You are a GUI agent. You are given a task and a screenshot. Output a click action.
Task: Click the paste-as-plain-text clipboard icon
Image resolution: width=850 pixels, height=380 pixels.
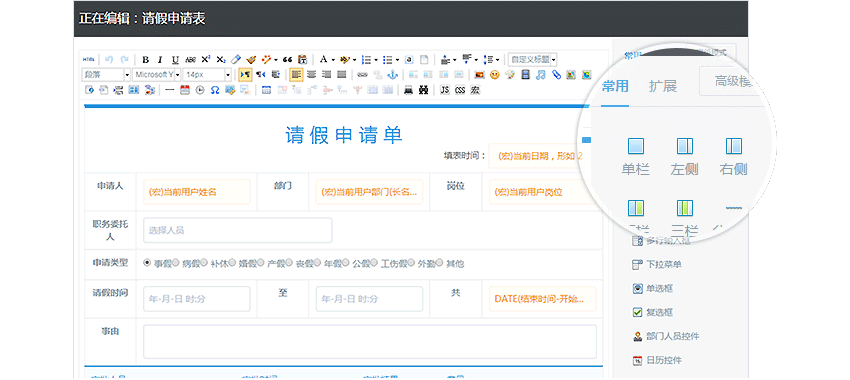pyautogui.click(x=302, y=60)
